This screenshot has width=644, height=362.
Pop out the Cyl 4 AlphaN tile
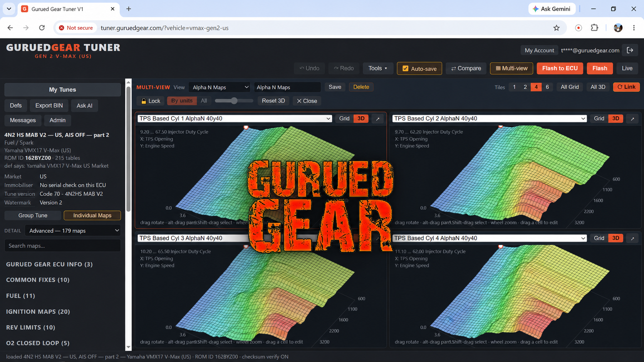click(632, 238)
